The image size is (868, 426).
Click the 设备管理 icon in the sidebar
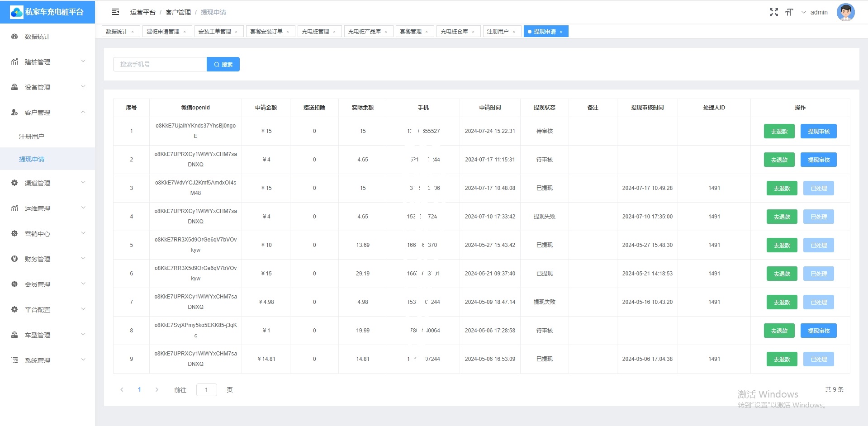(x=14, y=87)
